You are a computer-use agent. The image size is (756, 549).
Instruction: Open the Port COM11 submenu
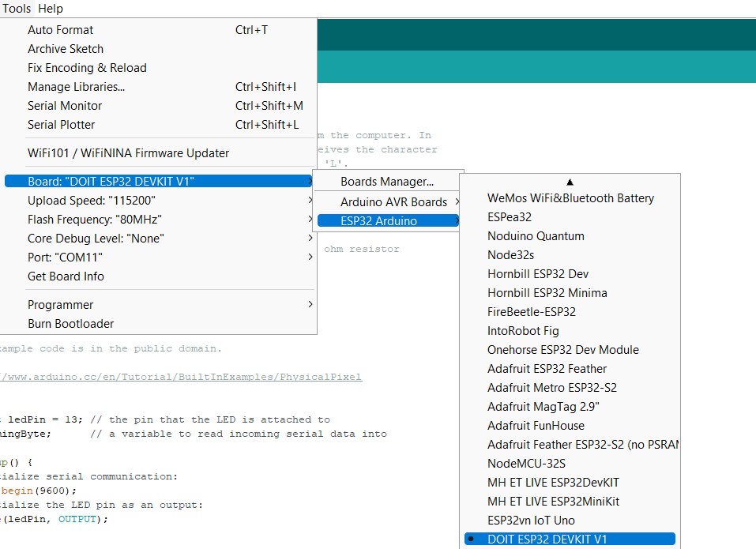tap(159, 257)
